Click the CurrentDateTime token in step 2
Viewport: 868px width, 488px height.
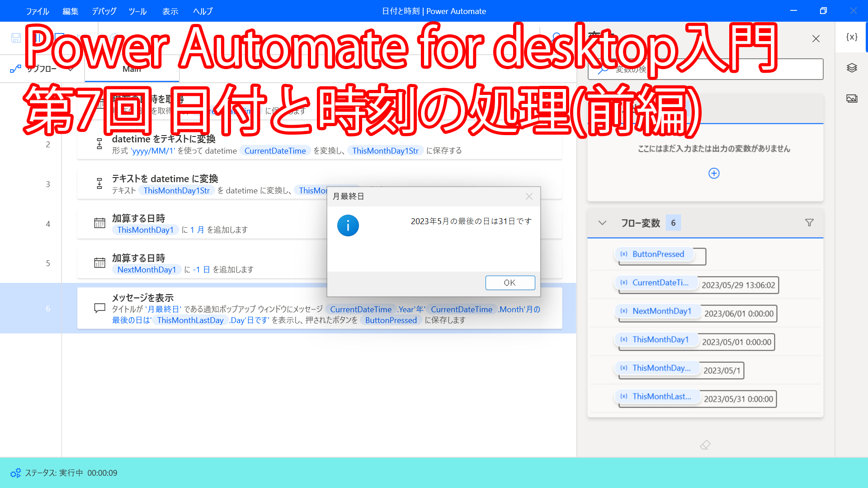(275, 151)
